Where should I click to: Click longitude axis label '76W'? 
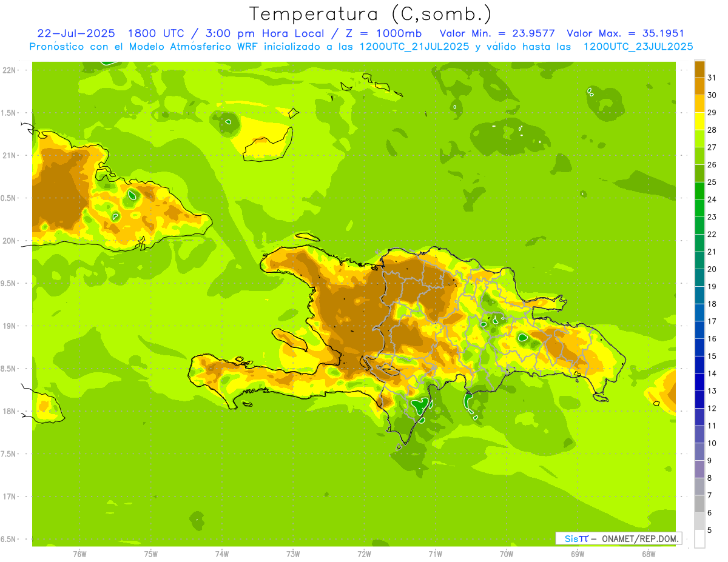pyautogui.click(x=79, y=554)
